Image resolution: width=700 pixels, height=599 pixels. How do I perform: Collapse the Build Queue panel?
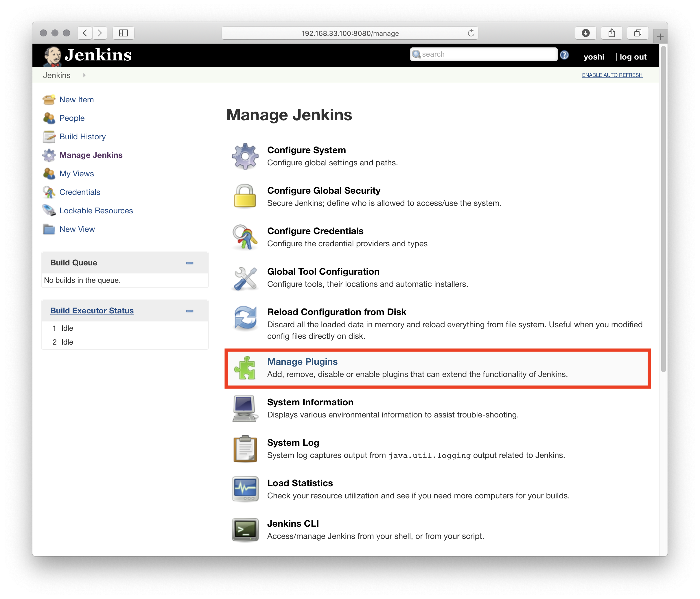[190, 263]
